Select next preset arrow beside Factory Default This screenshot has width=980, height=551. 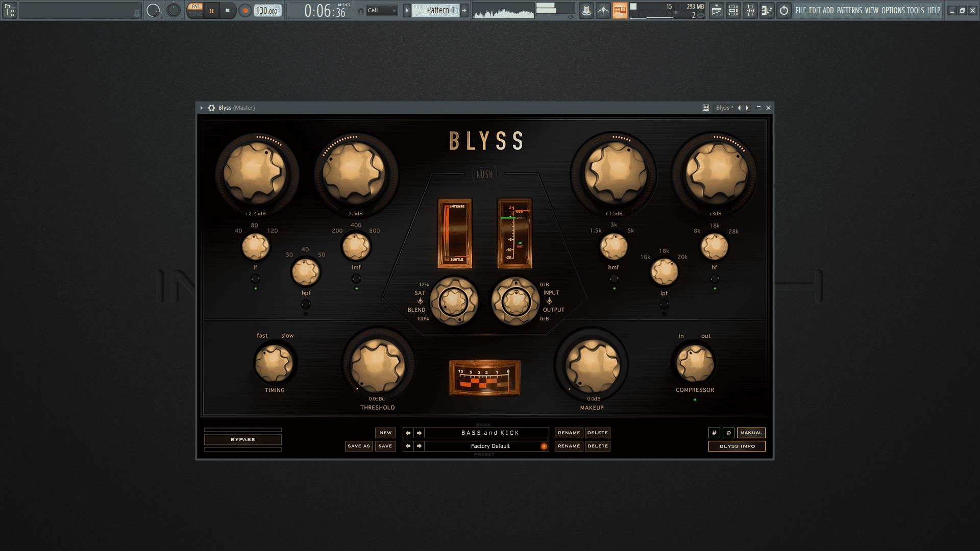point(419,446)
